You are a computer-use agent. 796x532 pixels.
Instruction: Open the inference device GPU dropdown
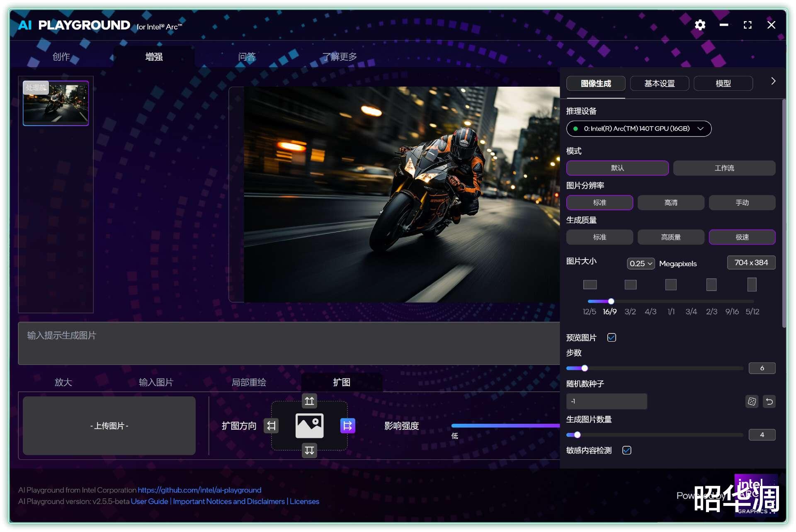[638, 129]
